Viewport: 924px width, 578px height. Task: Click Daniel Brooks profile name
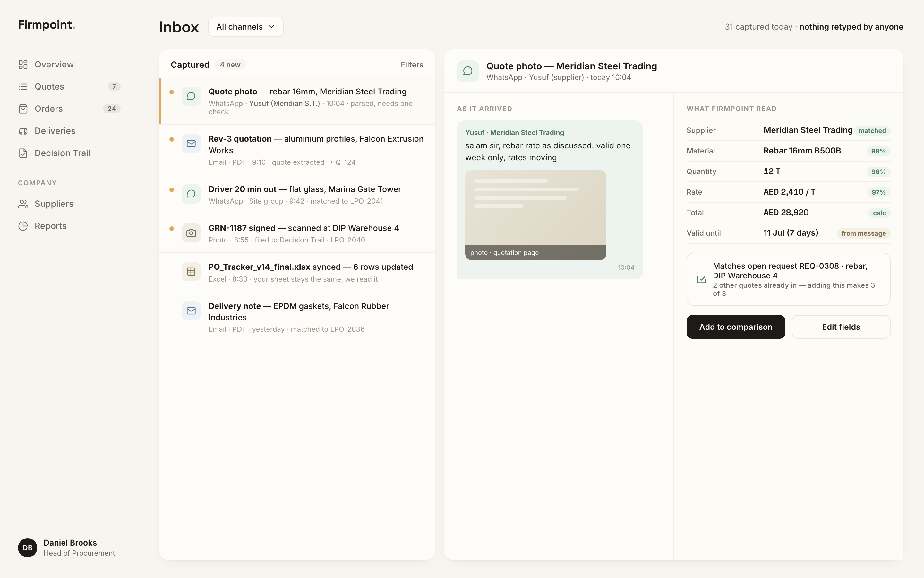coord(70,542)
